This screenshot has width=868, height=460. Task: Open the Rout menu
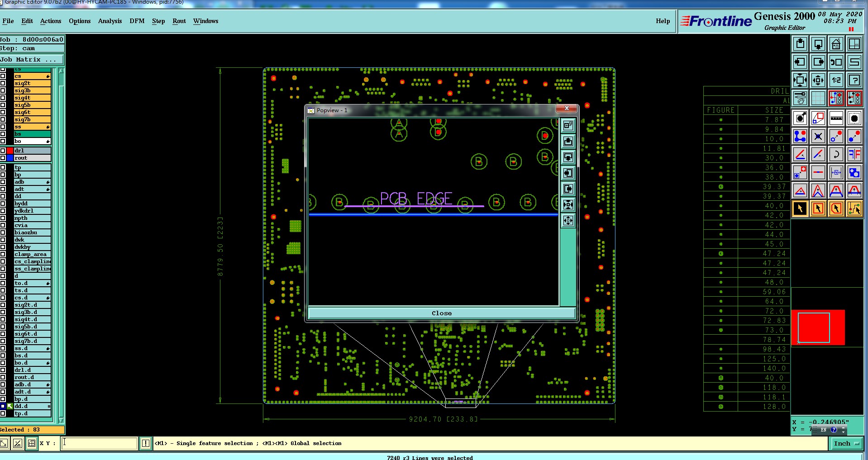tap(179, 21)
